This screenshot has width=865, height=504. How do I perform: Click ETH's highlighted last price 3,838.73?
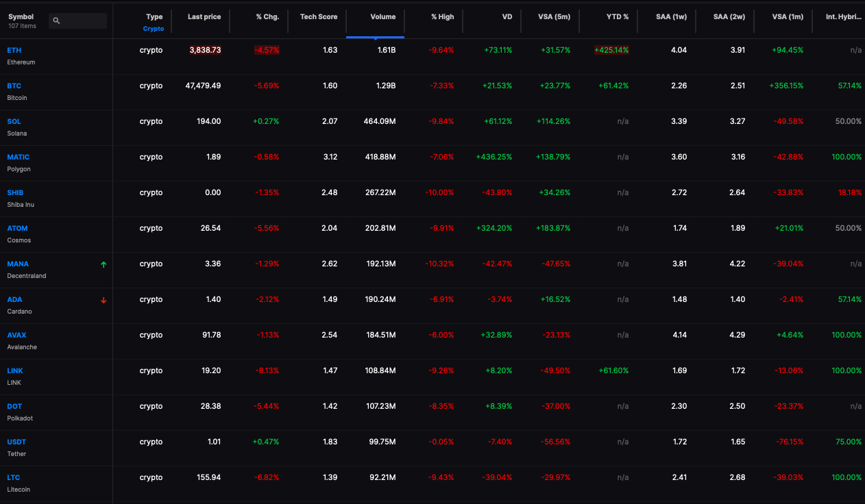(x=205, y=50)
